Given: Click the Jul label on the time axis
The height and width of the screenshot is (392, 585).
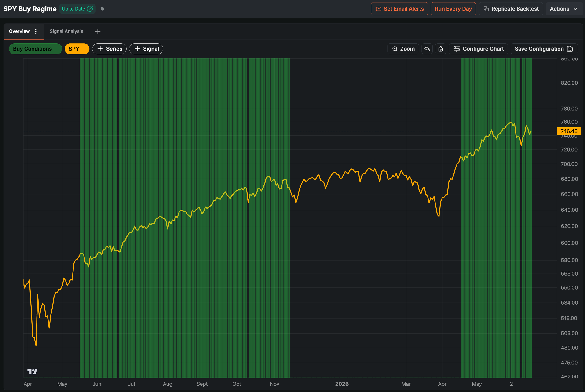Looking at the screenshot, I should 131,384.
